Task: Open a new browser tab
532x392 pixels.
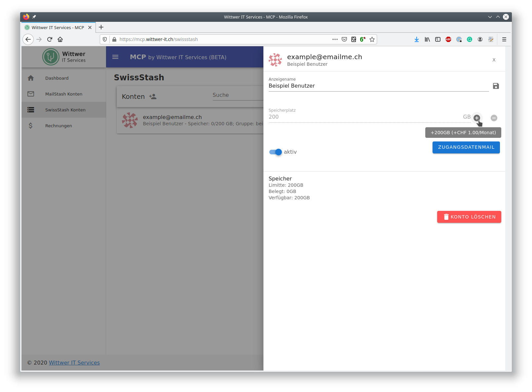Action: point(101,27)
